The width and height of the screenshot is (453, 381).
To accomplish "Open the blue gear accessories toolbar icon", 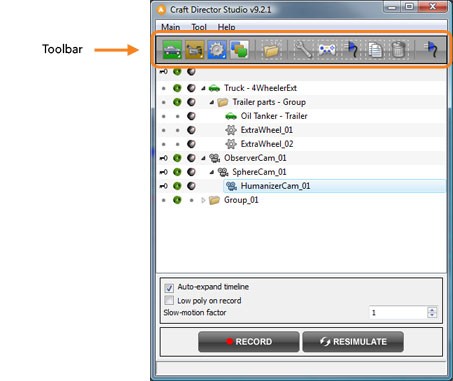I will pyautogui.click(x=217, y=50).
